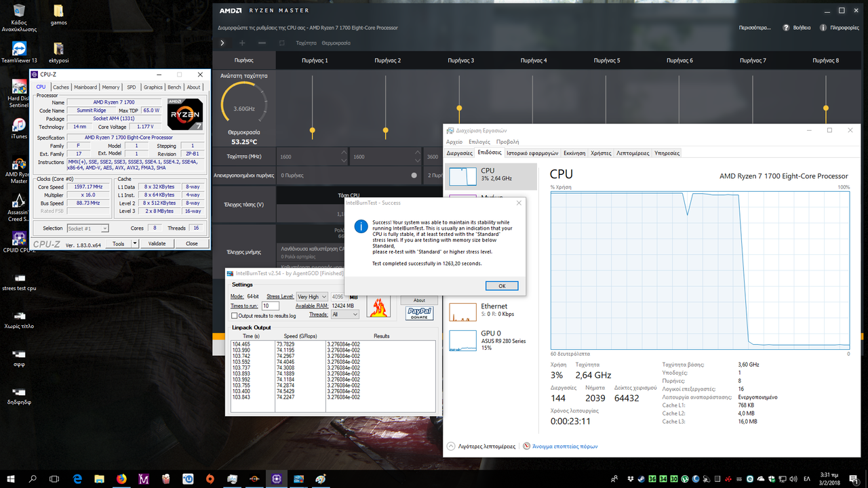
Task: Click OK in IntelBurnTest Success dialog
Action: click(x=502, y=286)
